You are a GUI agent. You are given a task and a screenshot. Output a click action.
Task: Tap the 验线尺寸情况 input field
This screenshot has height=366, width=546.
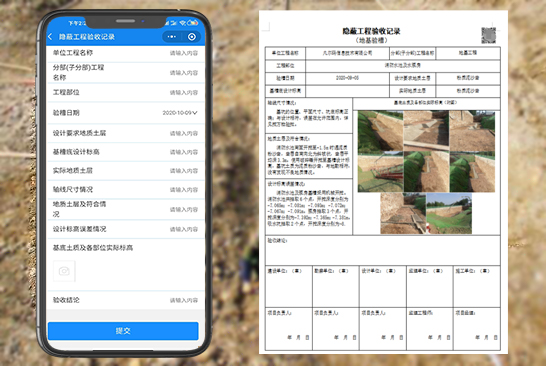(125, 189)
